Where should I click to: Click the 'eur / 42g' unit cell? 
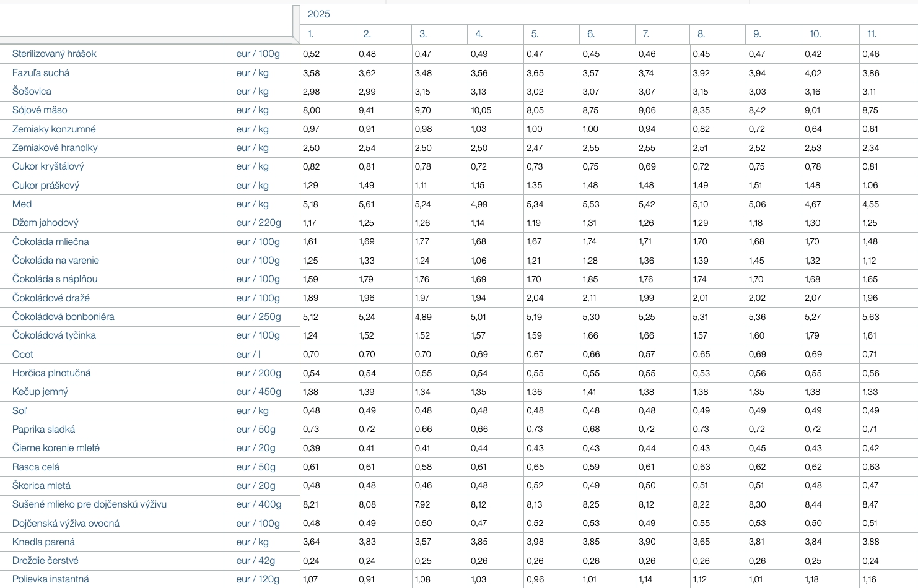pos(256,561)
